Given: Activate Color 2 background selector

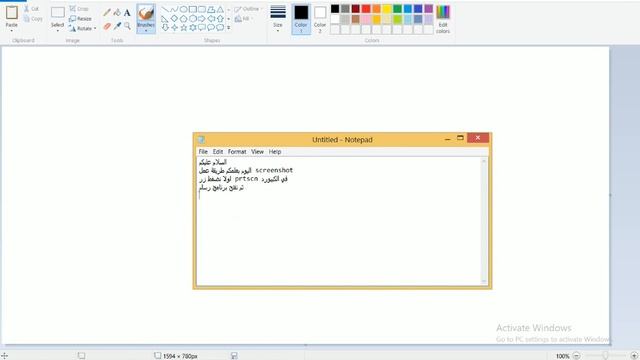Looking at the screenshot, I should (x=320, y=19).
